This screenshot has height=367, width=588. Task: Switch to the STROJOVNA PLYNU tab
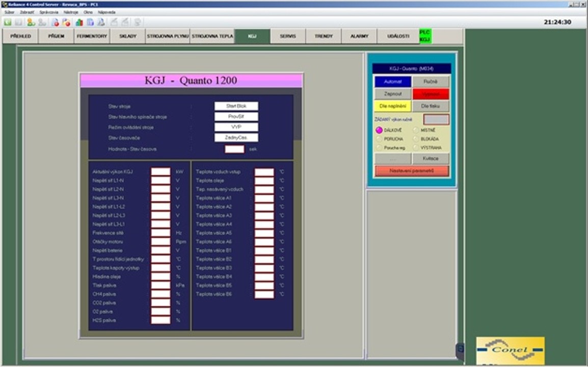coord(168,36)
